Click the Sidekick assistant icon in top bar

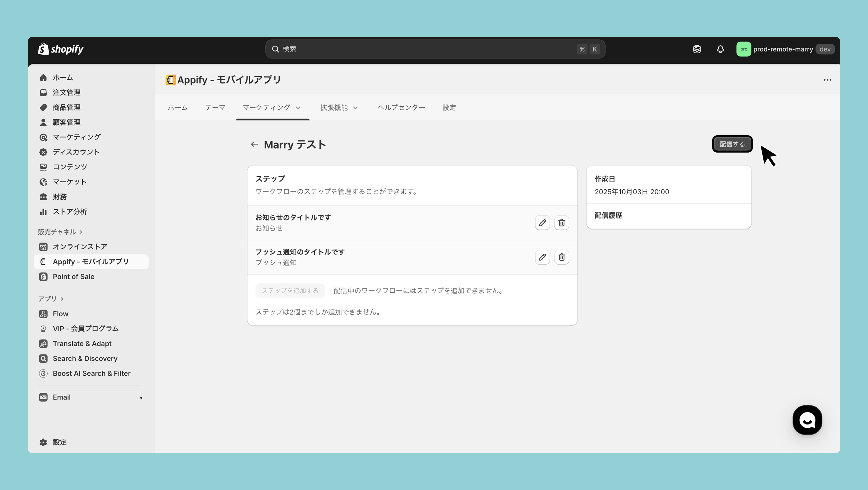click(697, 49)
